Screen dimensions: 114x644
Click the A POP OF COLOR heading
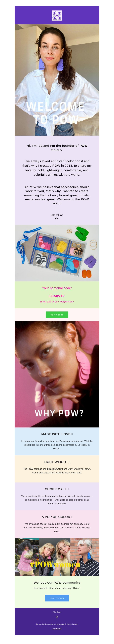[x=57, y=517]
